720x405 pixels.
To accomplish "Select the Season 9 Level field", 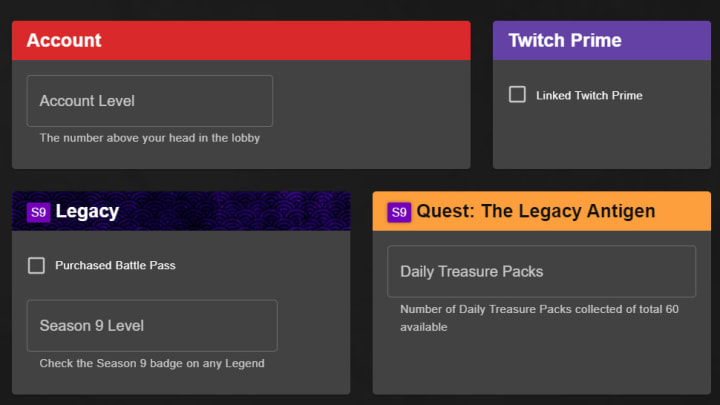I will coord(152,326).
